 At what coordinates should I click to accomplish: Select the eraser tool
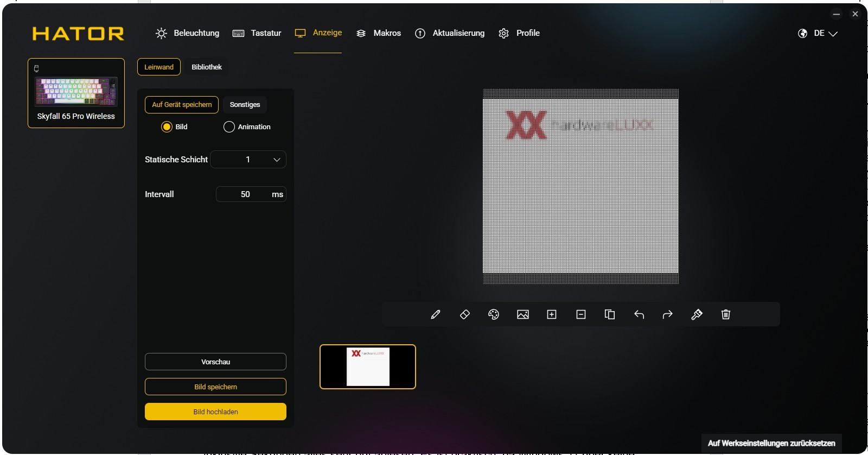coord(465,314)
